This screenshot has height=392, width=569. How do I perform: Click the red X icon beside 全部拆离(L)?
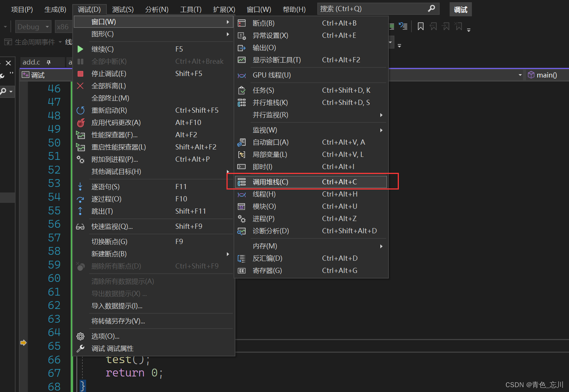coord(80,86)
